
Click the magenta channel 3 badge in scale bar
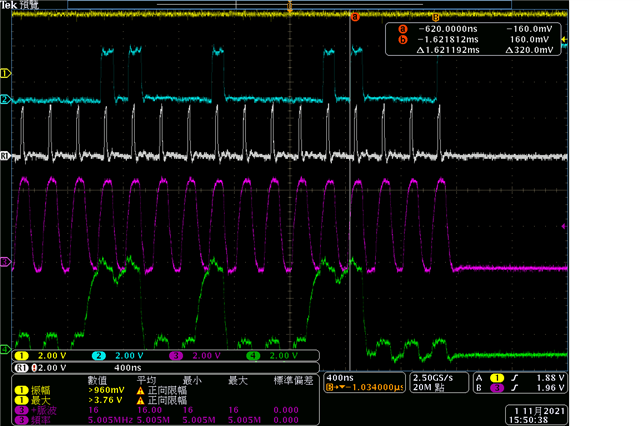pyautogui.click(x=176, y=356)
